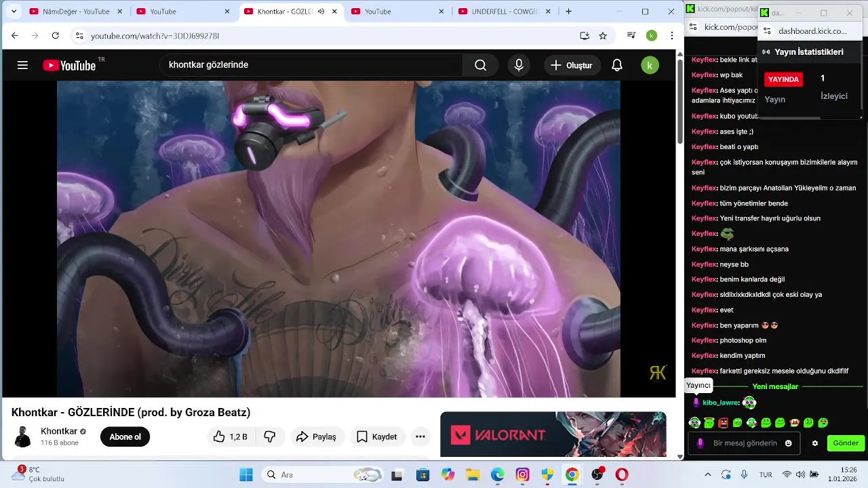The width and height of the screenshot is (868, 488).
Task: Show hidden system tray icons chevron
Action: click(x=708, y=474)
